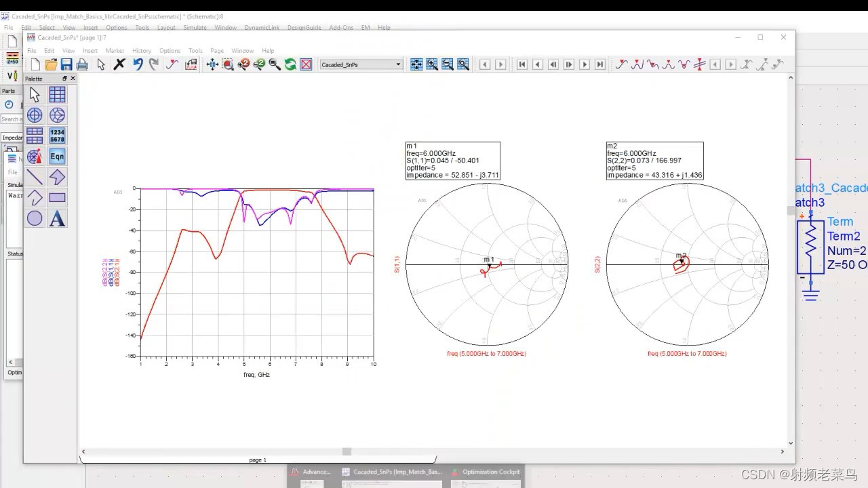
Task: Zoom in by two
Action: pyautogui.click(x=243, y=64)
